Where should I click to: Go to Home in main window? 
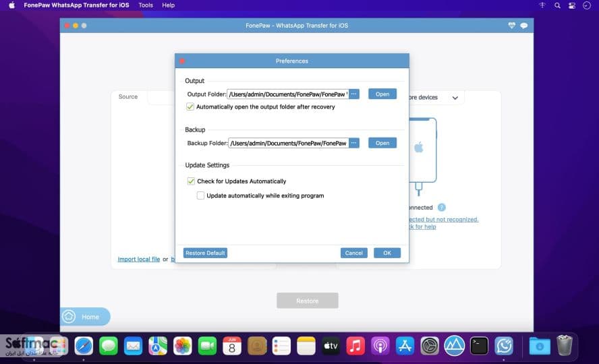[85, 317]
